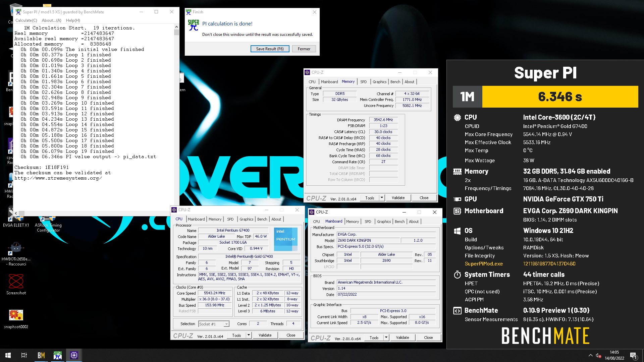644x362 pixels.
Task: Open SPD tab in CPU-Z Memory window
Action: [363, 82]
